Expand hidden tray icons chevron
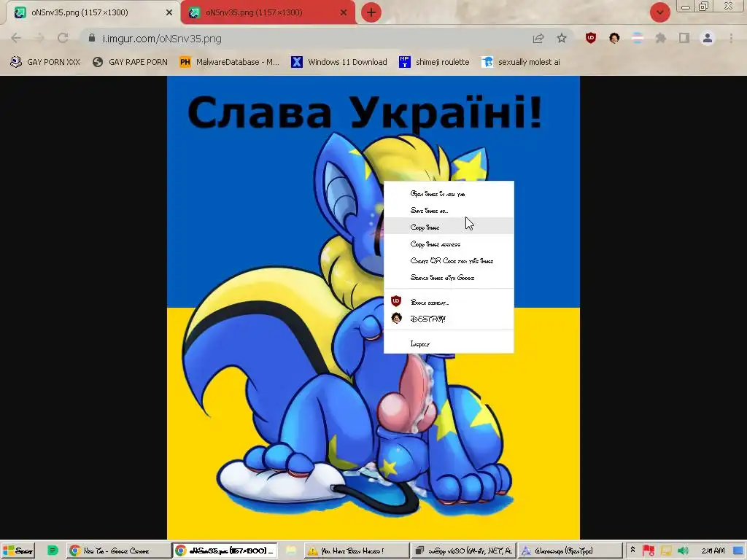 [632, 550]
